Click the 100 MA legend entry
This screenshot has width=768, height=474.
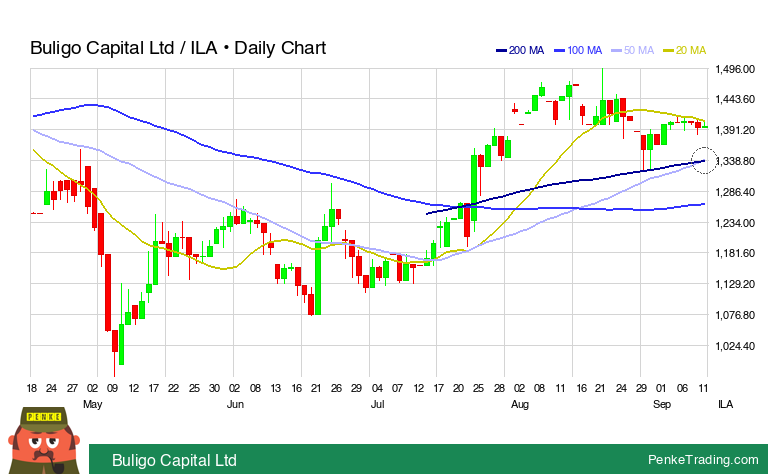[578, 50]
